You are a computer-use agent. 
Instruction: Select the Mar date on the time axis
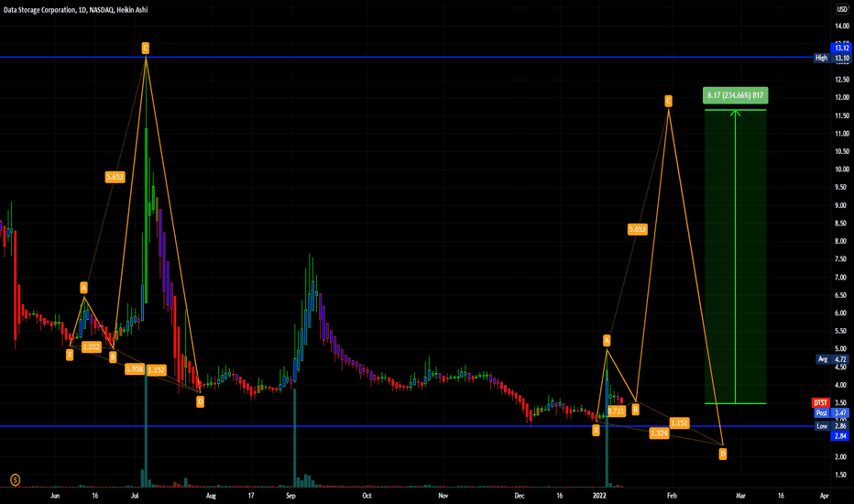point(740,496)
